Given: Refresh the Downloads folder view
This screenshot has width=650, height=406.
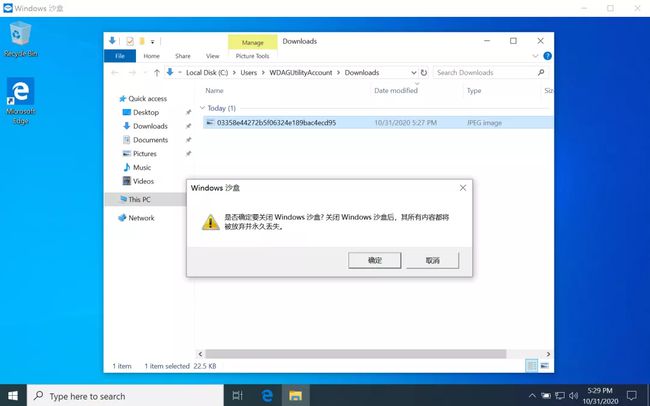Looking at the screenshot, I should pyautogui.click(x=424, y=73).
